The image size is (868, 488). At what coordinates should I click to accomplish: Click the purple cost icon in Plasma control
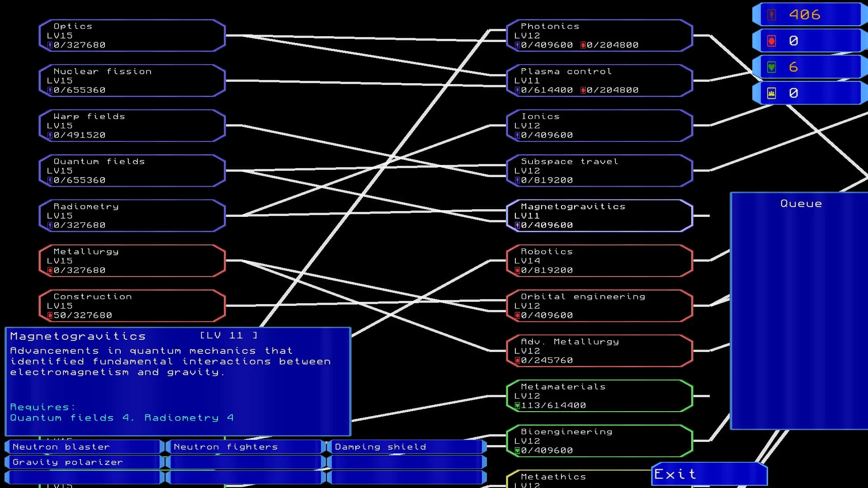pos(517,90)
